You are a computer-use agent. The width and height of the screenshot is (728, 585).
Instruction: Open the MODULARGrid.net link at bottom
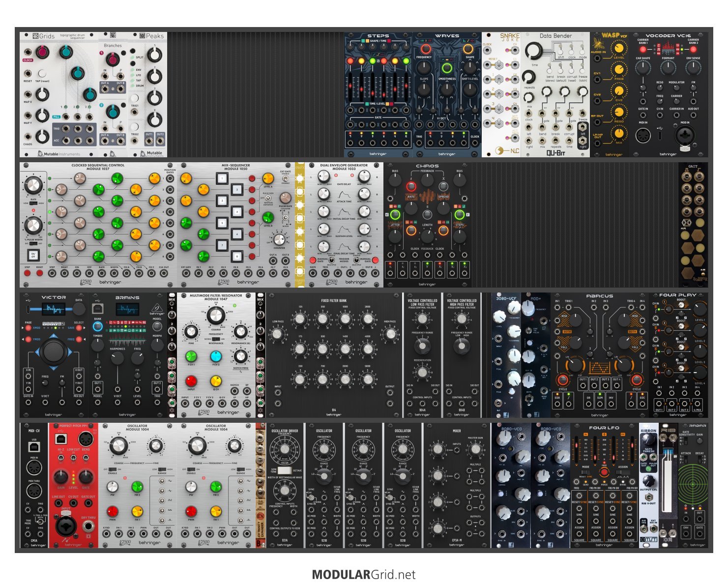pyautogui.click(x=364, y=575)
